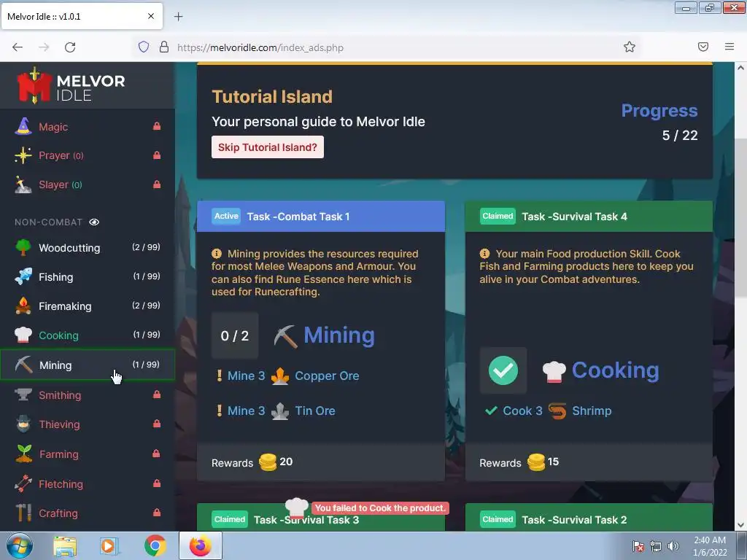Open the Magic skill wizard hat icon
This screenshot has height=560, width=747.
point(23,127)
